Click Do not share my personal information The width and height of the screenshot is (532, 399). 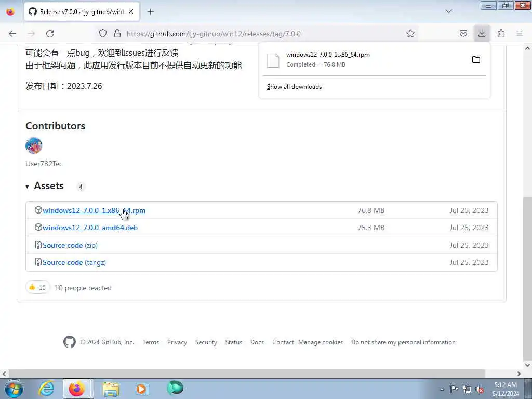tap(403, 342)
